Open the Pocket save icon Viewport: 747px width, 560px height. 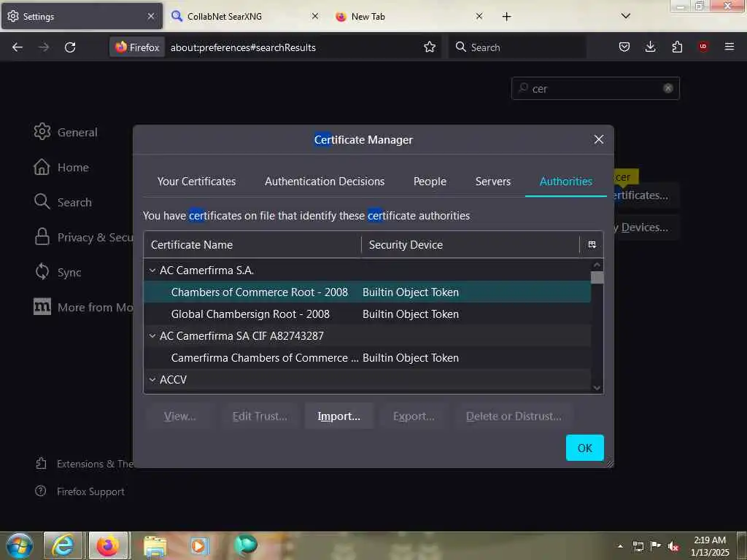tap(624, 47)
